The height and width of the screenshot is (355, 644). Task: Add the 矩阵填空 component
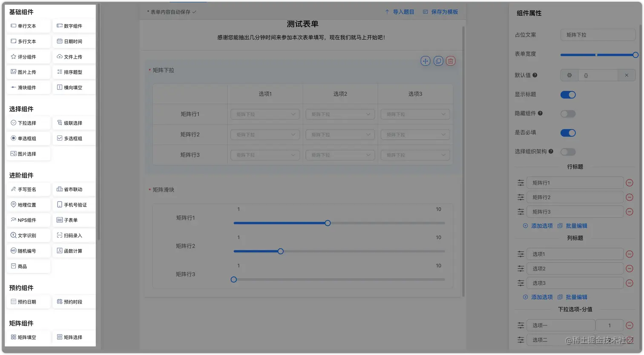[x=29, y=337]
